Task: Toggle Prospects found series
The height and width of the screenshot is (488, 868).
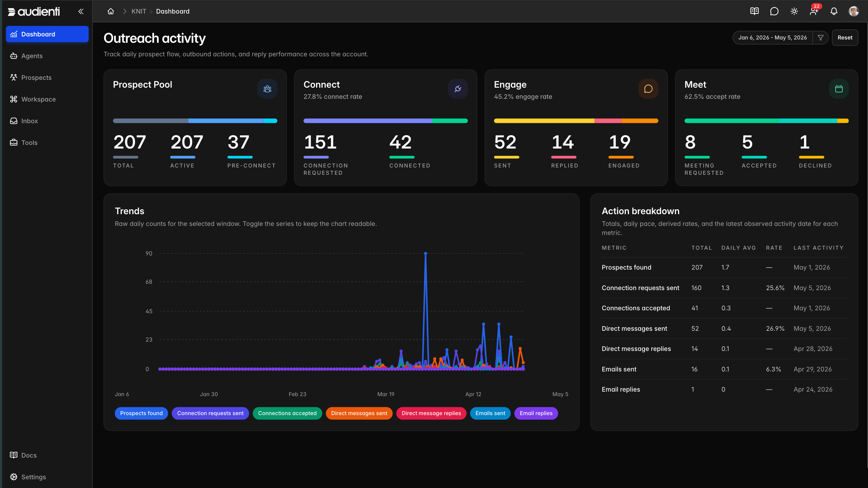Action: click(141, 413)
